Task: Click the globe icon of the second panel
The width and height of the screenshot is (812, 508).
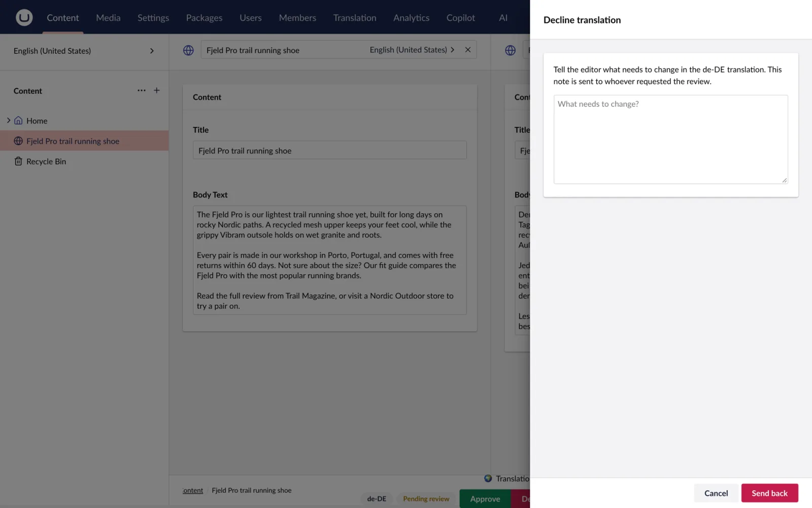Action: tap(511, 50)
